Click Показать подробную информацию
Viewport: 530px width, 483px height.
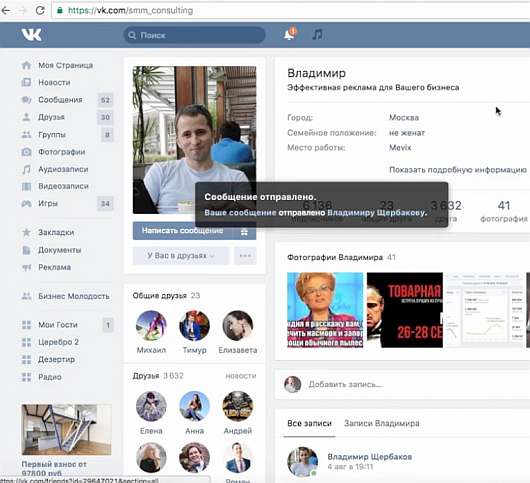pos(458,170)
